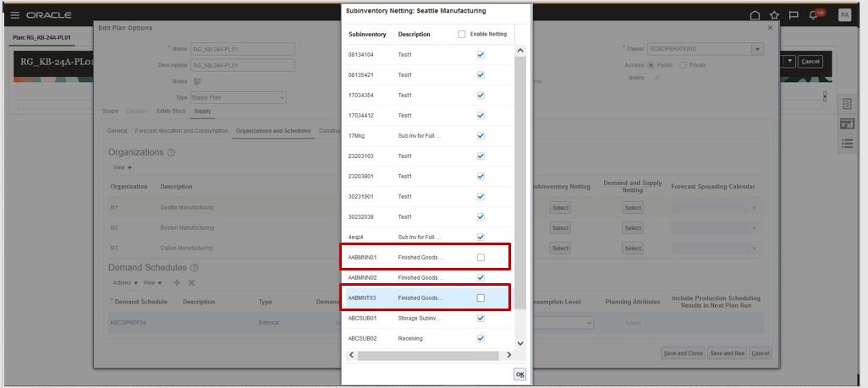The height and width of the screenshot is (388, 868).
Task: Select Demand and Supply Netting for M2
Action: click(633, 228)
